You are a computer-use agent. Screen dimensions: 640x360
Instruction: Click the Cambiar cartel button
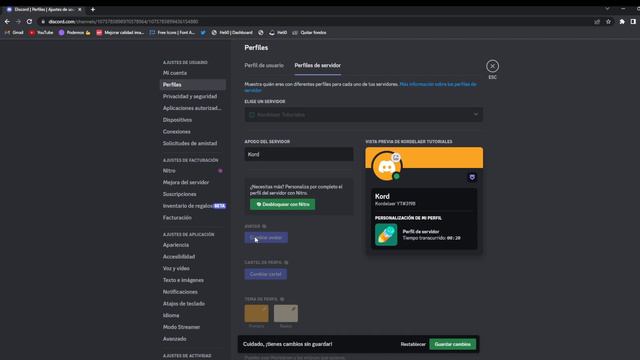(266, 274)
